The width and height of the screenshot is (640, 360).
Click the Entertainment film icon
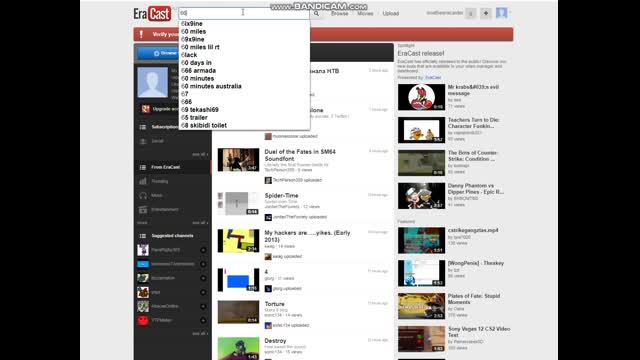143,210
